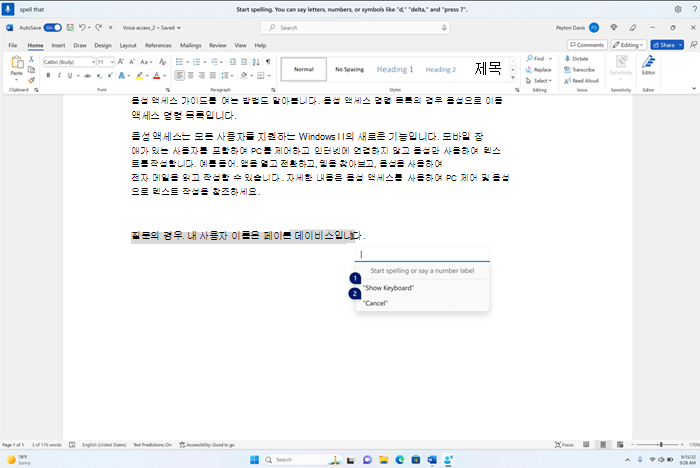
Task: Decrease paragraph indent
Action: tap(233, 62)
